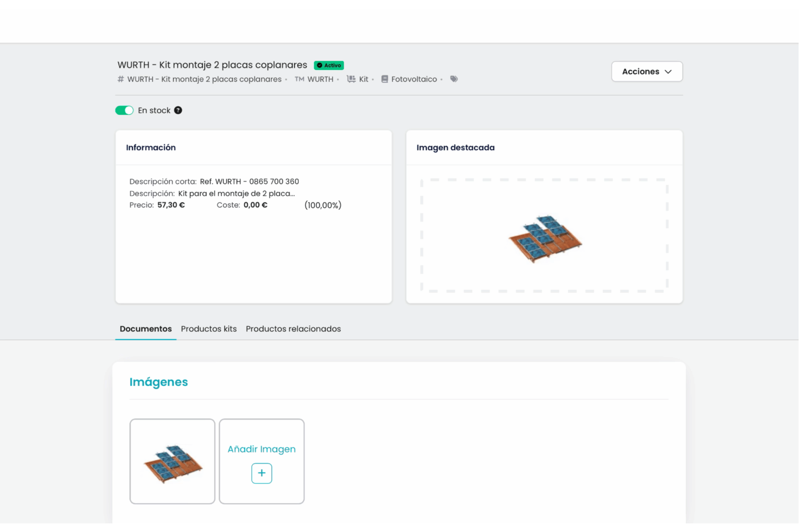Click the Imagen destacada heading

coord(455,147)
